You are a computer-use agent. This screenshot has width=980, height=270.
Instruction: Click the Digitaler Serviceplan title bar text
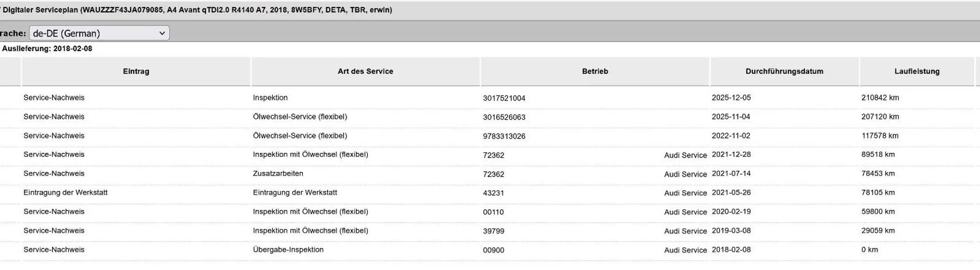click(x=197, y=10)
